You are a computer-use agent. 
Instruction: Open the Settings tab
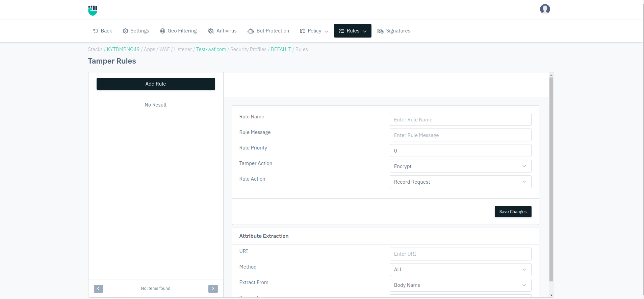coord(136,31)
